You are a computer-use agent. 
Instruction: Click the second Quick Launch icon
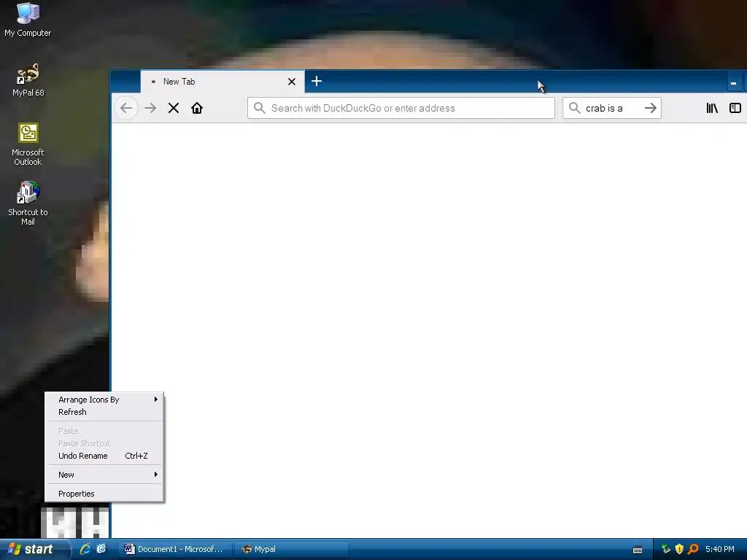point(101,549)
